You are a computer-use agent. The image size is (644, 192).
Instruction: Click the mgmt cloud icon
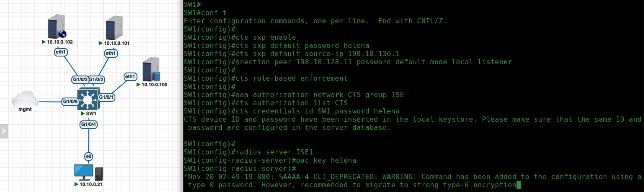(x=25, y=99)
